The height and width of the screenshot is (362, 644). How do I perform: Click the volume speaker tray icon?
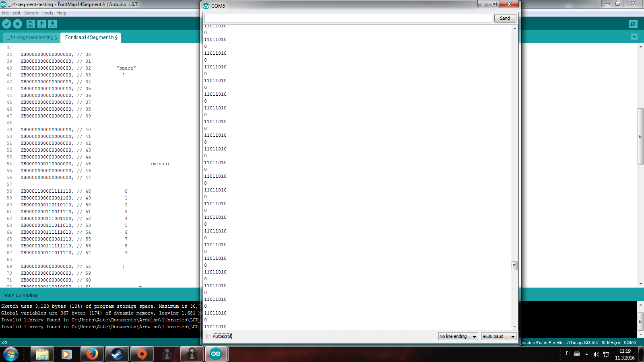(597, 354)
